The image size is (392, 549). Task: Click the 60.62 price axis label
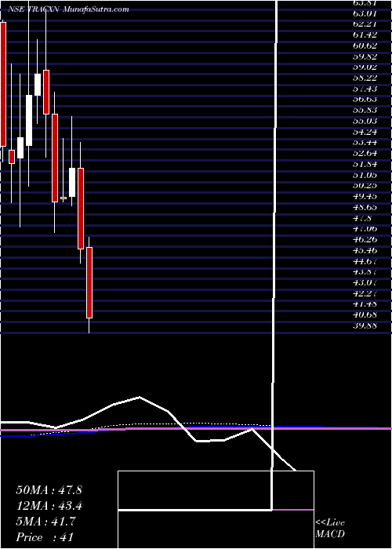(x=365, y=45)
